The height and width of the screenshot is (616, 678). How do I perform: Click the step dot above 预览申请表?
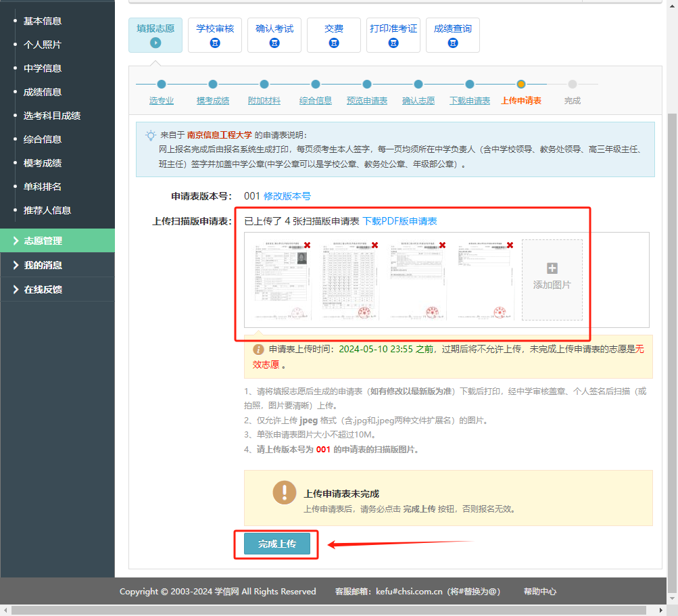367,84
